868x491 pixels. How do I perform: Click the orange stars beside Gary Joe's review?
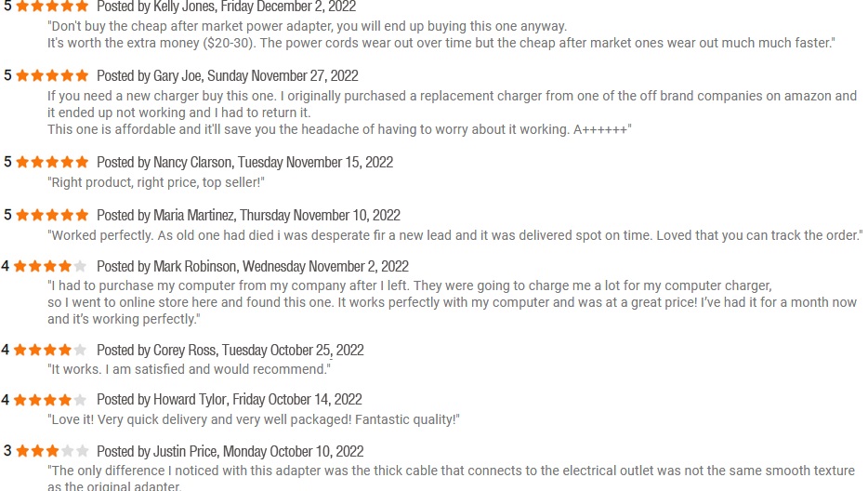(x=52, y=75)
